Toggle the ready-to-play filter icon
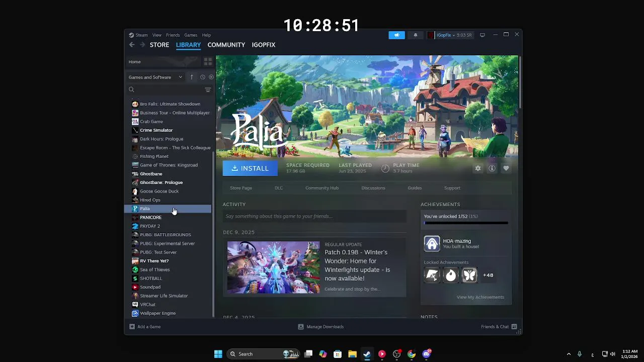This screenshot has width=644, height=362. point(211,77)
